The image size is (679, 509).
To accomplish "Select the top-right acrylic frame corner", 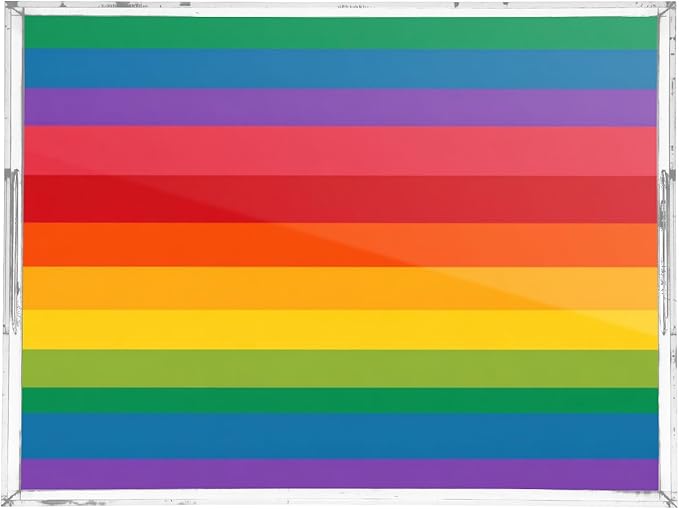I will (x=666, y=10).
